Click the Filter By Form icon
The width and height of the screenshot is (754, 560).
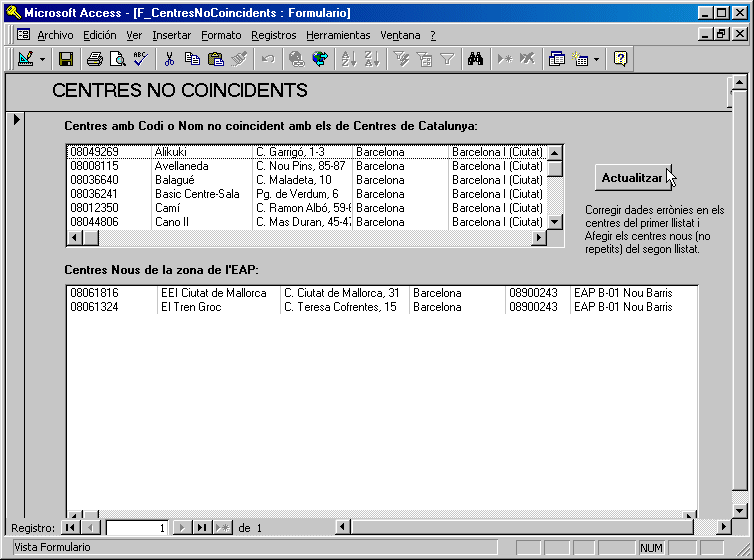click(x=424, y=59)
